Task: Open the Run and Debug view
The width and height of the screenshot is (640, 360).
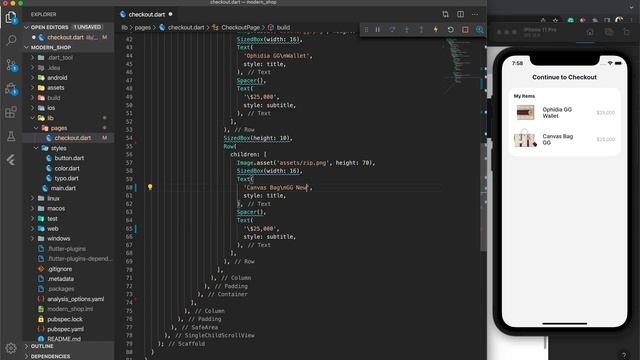Action: 11,89
